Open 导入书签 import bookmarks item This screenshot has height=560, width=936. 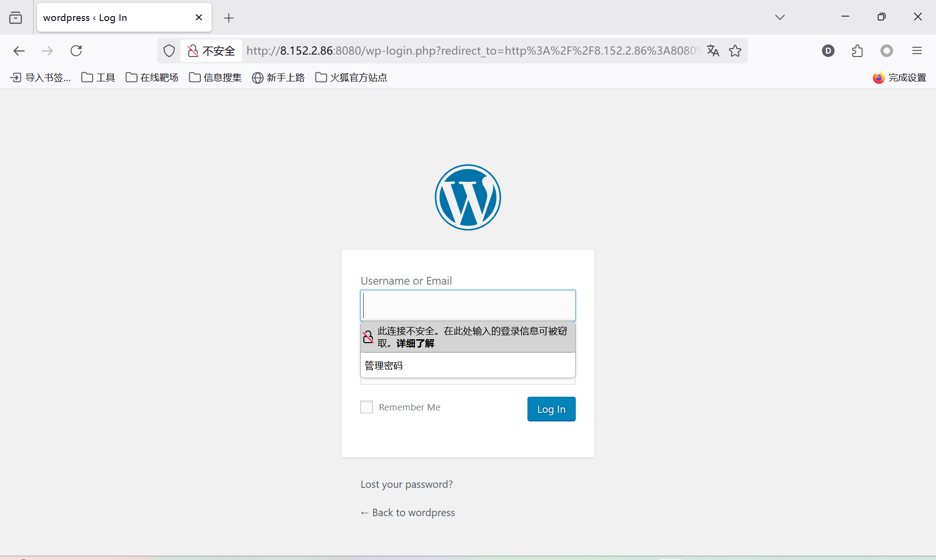(41, 77)
